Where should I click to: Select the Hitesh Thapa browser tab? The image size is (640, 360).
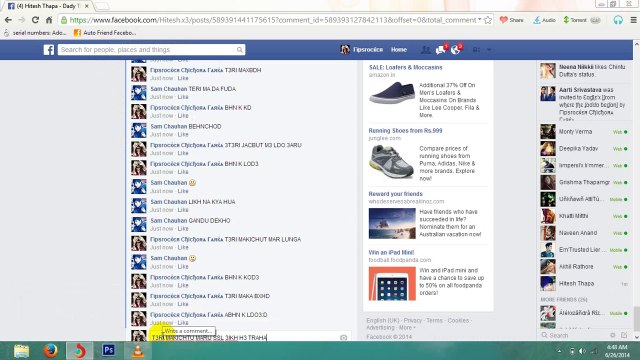[48, 6]
